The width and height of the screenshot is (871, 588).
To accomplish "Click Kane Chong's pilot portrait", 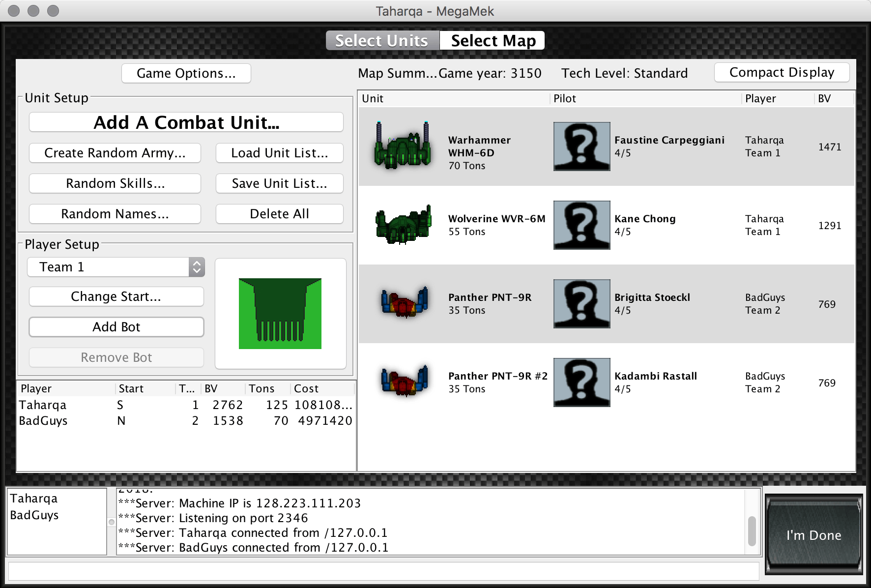I will pos(581,225).
